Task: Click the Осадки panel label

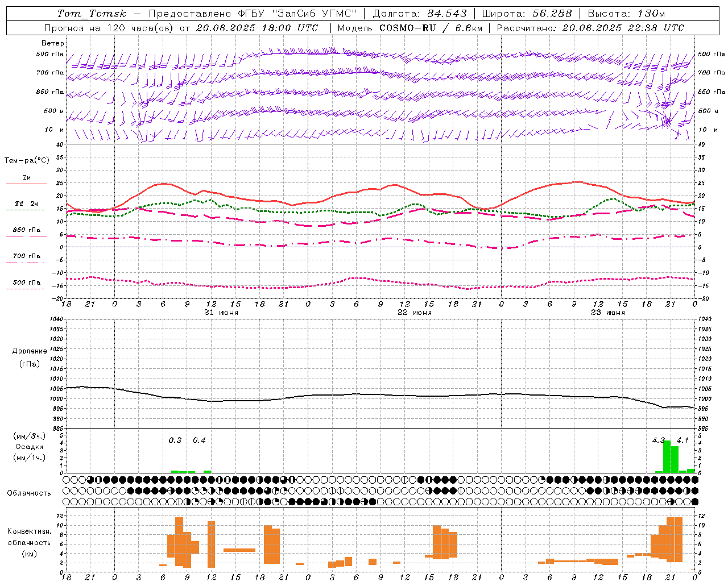Action: (x=29, y=447)
